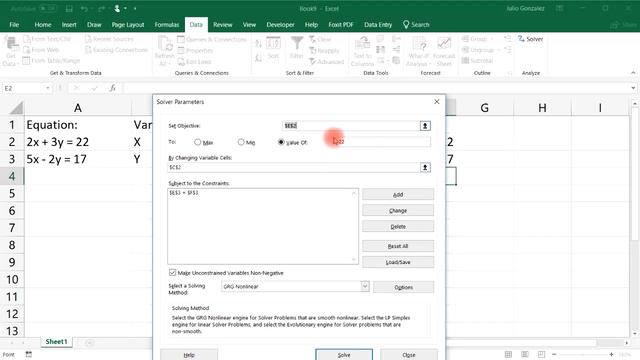Save the workbook from Quick Access Toolbar

tap(69, 9)
